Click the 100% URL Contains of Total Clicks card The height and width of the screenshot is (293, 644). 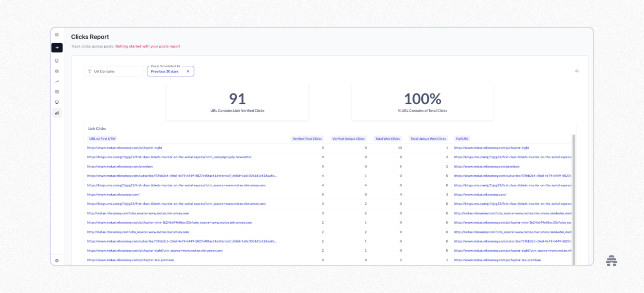[x=423, y=102]
